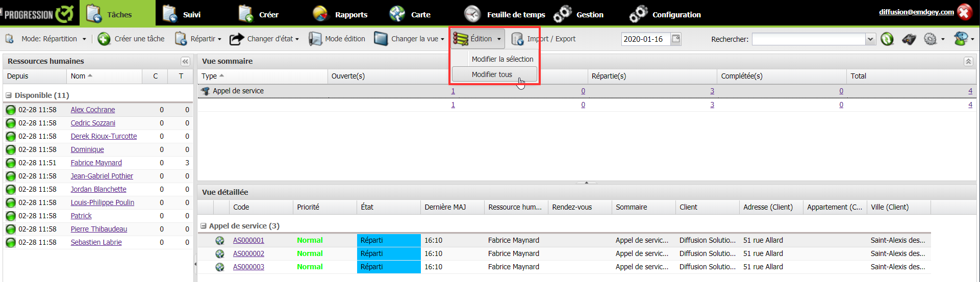980x282 pixels.
Task: Click the green refresh icon
Action: pyautogui.click(x=887, y=39)
